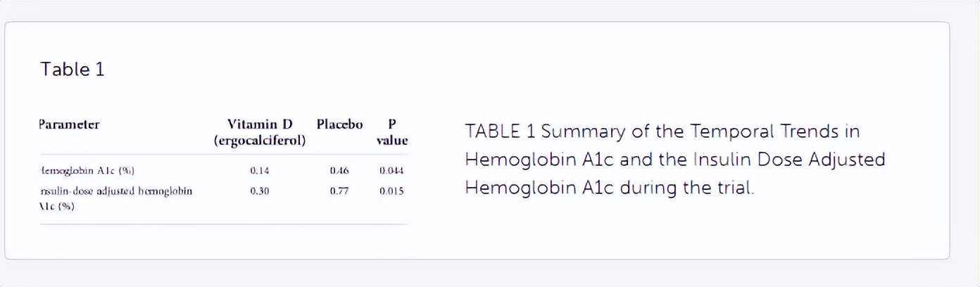Select the "Placebo" column header
The image size is (980, 287).
pyautogui.click(x=339, y=125)
